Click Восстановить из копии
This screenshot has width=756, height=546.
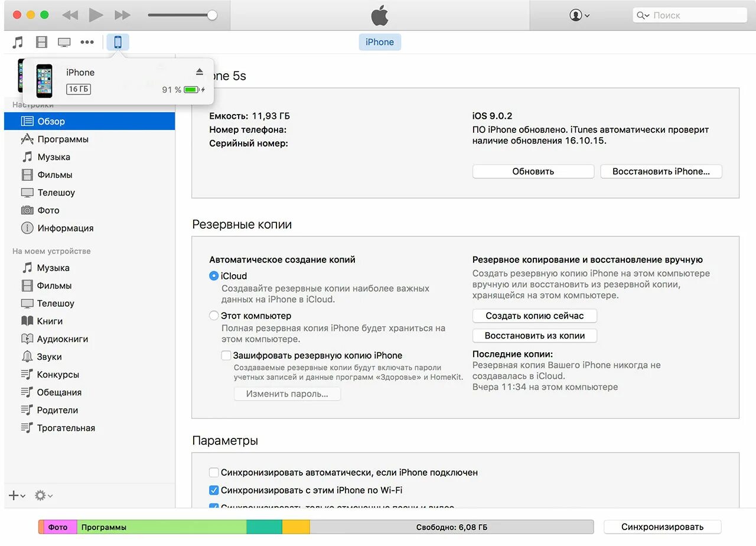(x=535, y=336)
